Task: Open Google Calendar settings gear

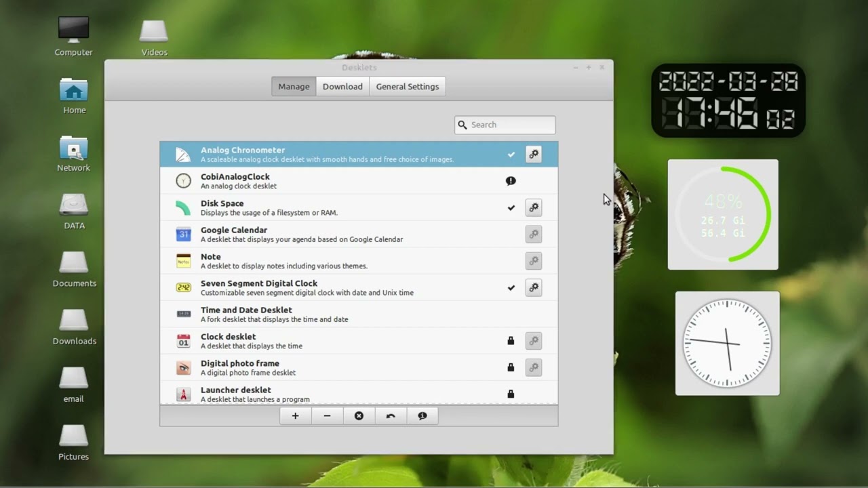Action: 534,235
